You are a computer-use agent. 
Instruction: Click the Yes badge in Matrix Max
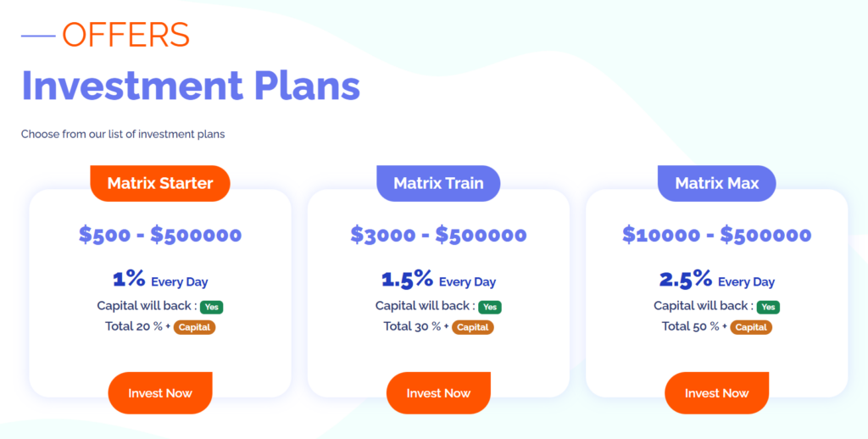point(768,307)
